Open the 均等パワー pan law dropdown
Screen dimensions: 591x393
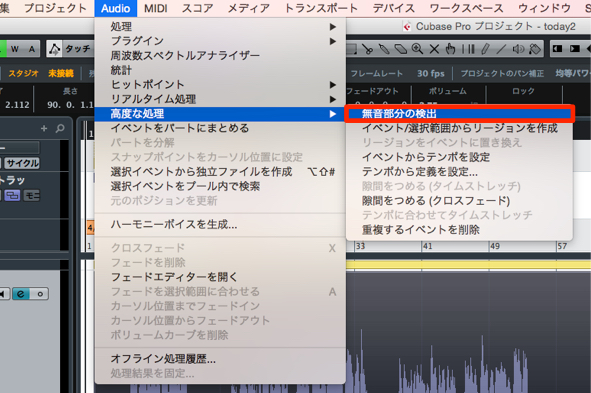573,73
